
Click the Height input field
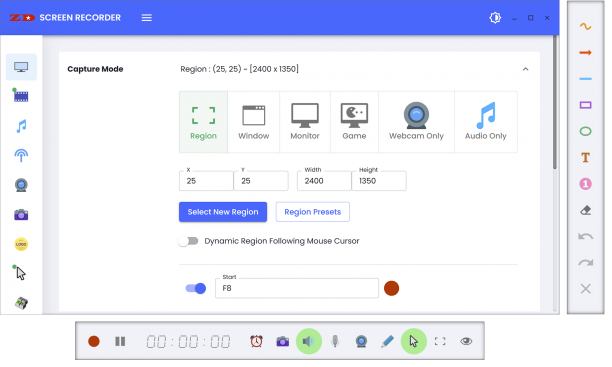tap(379, 181)
